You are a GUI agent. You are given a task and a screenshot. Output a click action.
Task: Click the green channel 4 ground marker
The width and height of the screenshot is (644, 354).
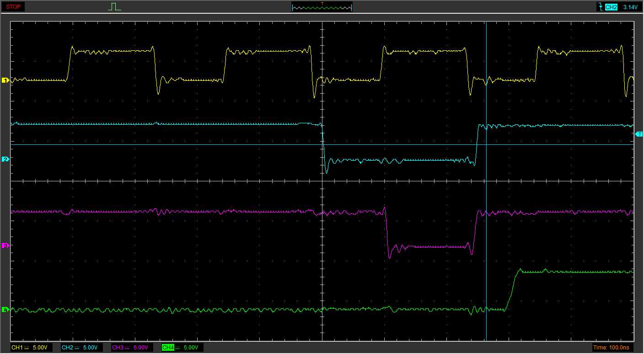pyautogui.click(x=5, y=310)
